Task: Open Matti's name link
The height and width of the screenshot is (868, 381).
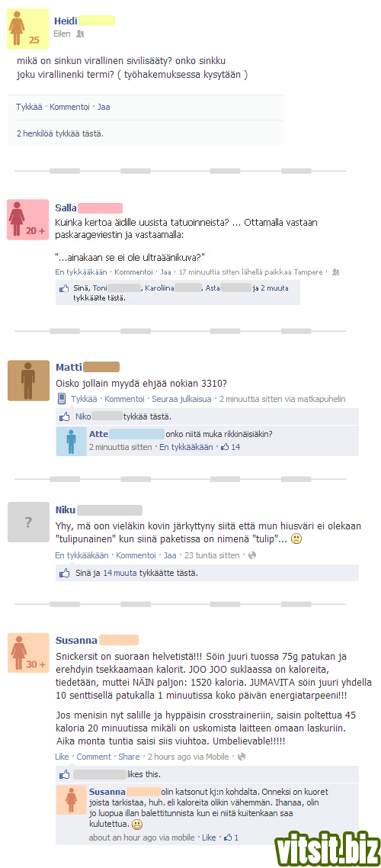Action: 69,367
